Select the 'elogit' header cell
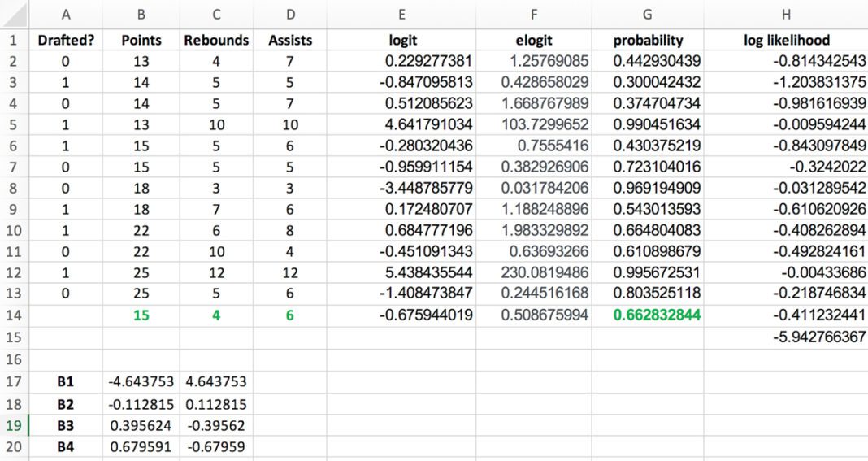The width and height of the screenshot is (868, 461). [x=534, y=40]
